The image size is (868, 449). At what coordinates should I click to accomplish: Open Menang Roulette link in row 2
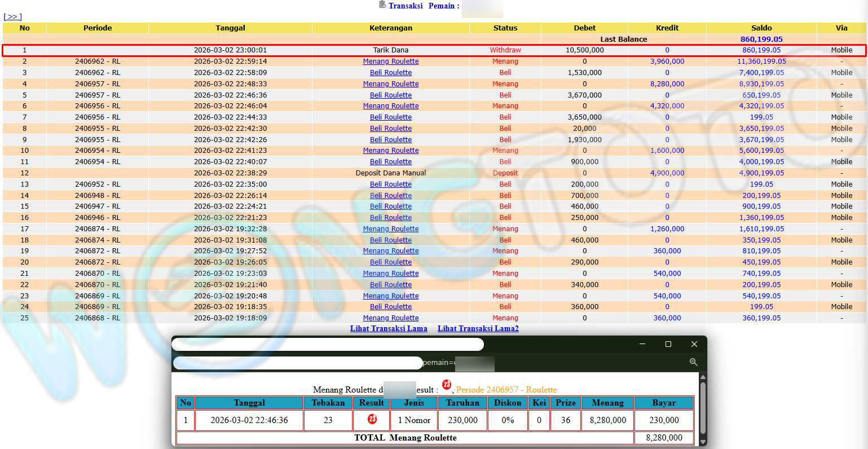[390, 61]
